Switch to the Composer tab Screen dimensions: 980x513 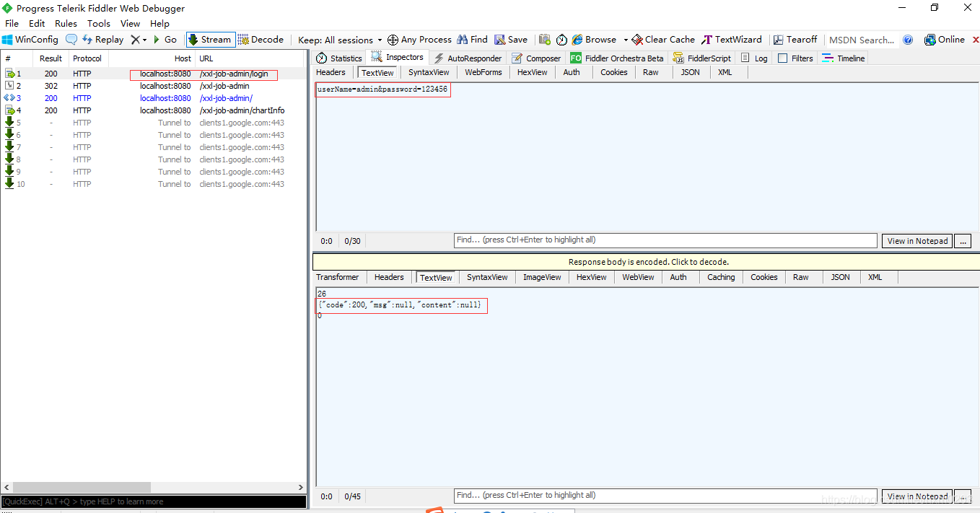coord(536,58)
